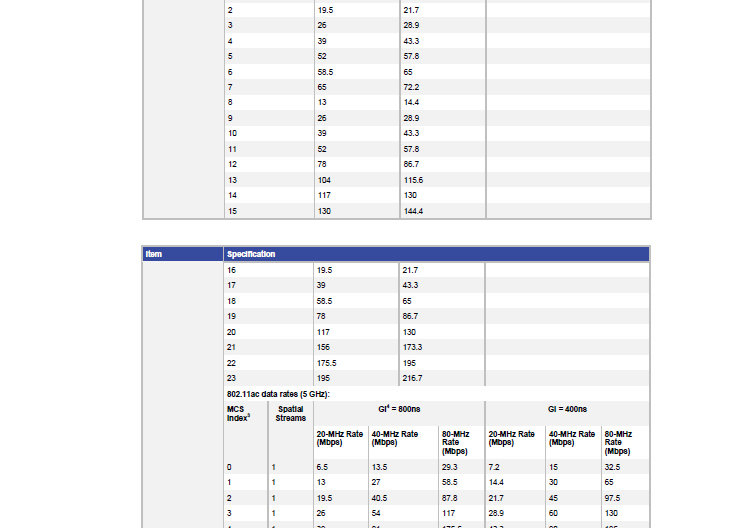
Task: Click the GI = 800ns header
Action: (399, 409)
